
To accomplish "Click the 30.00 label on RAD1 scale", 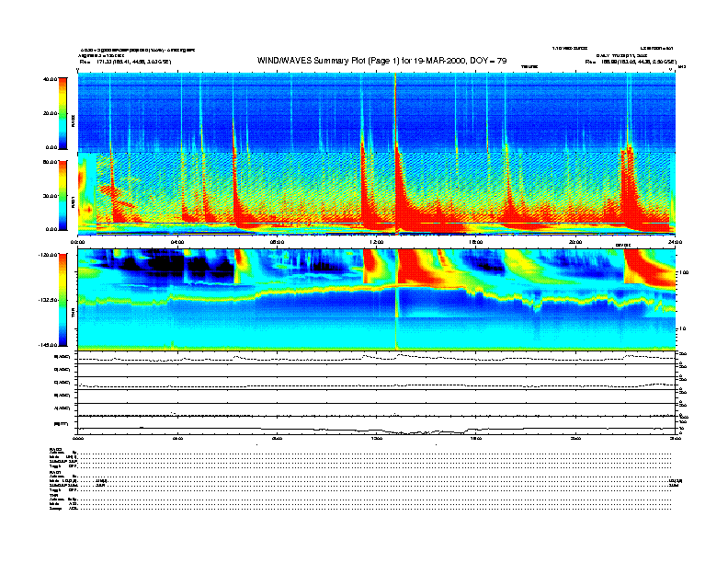I will [50, 196].
